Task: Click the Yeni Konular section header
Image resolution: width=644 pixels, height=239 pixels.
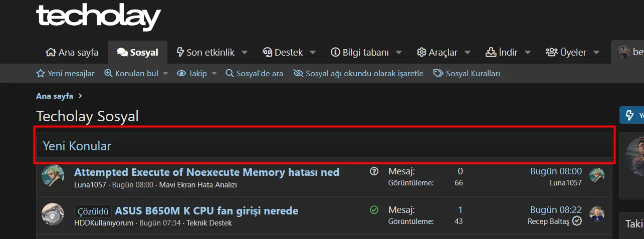Action: [x=324, y=146]
